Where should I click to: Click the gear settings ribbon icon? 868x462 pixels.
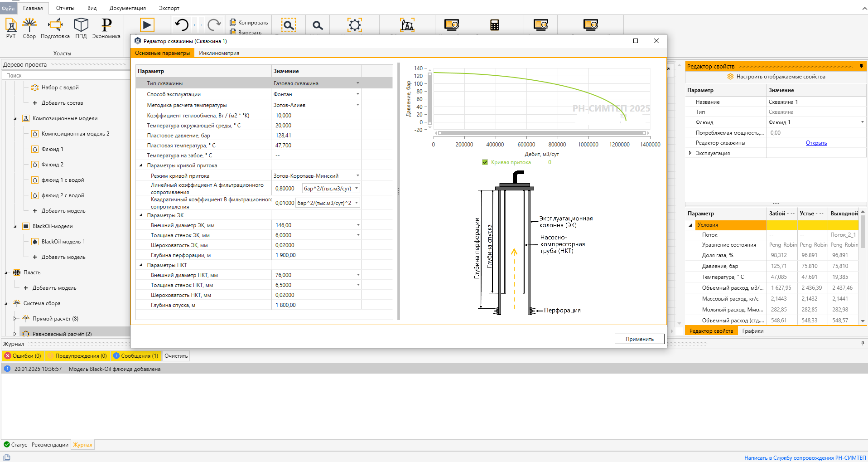click(355, 25)
